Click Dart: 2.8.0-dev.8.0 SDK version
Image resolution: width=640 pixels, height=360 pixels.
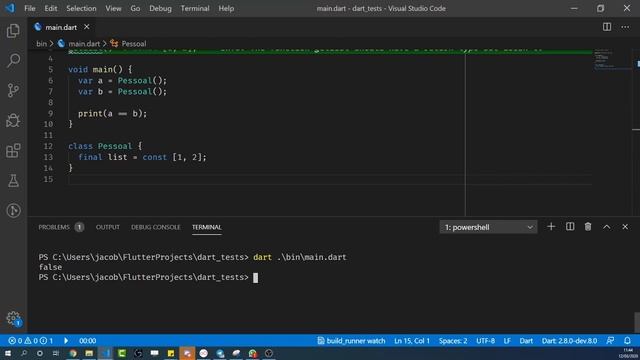pos(569,341)
